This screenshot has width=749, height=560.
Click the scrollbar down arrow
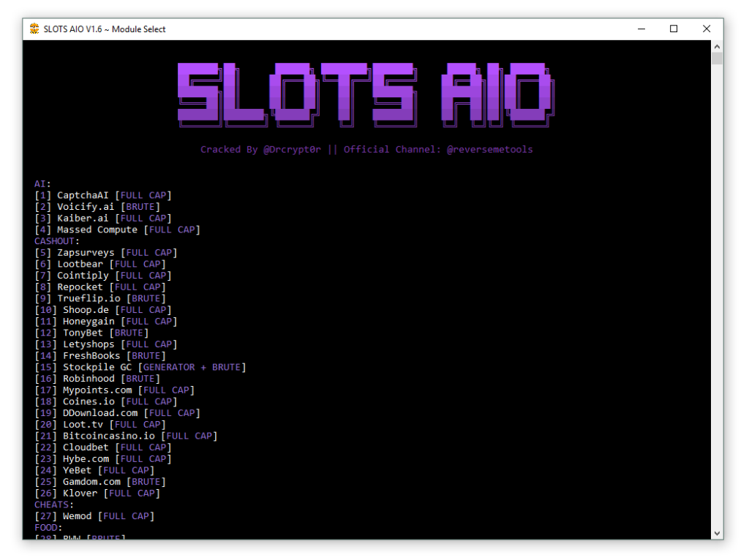click(718, 534)
